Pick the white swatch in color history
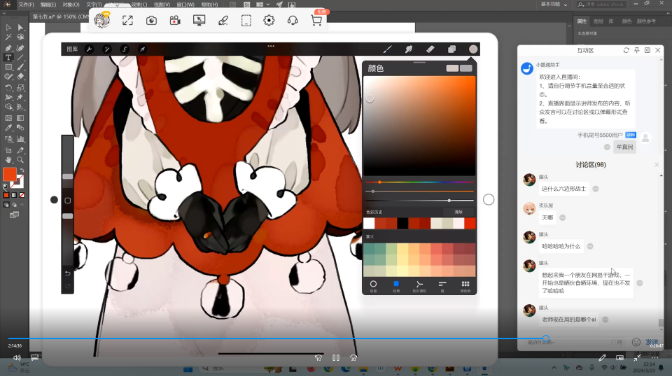This screenshot has width=672, height=376. [369, 223]
